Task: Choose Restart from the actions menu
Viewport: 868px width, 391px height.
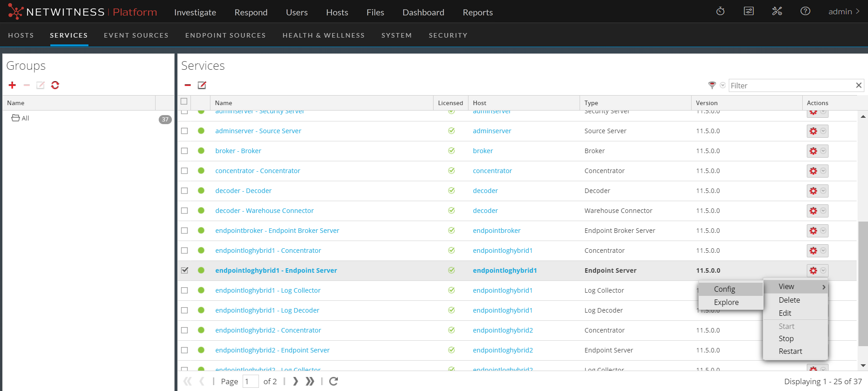Action: (x=790, y=351)
